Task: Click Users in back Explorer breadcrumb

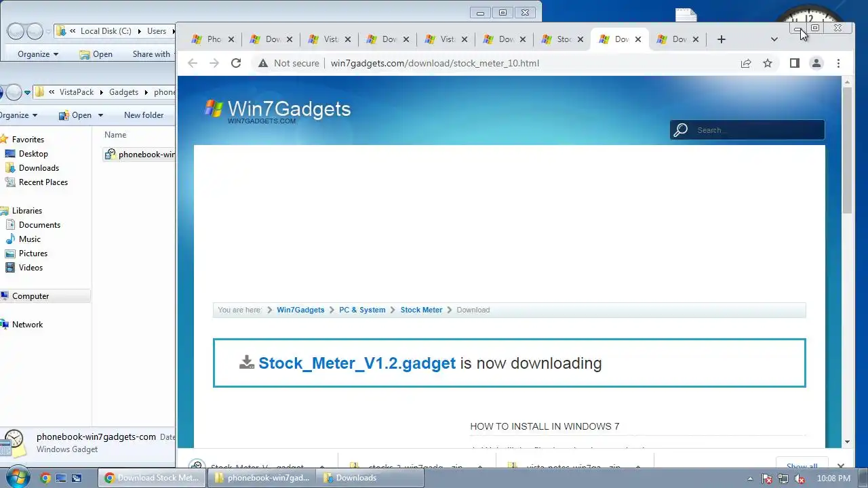Action: (x=157, y=31)
